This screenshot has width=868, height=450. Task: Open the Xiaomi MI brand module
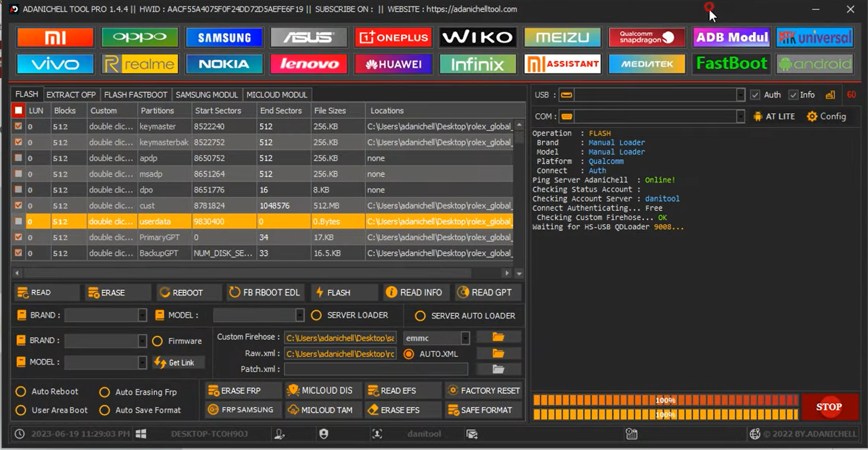tap(55, 37)
